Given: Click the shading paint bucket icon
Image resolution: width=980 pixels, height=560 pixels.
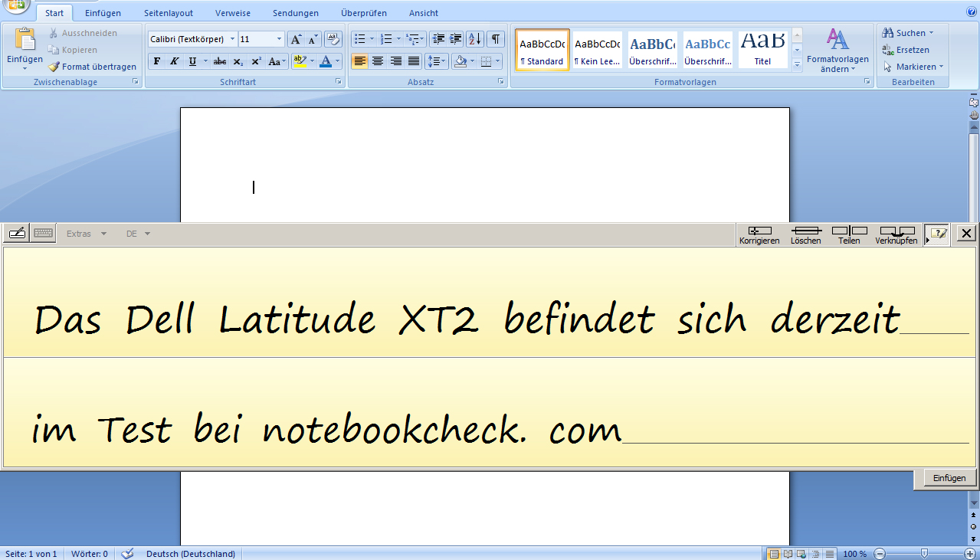Looking at the screenshot, I should click(x=460, y=61).
